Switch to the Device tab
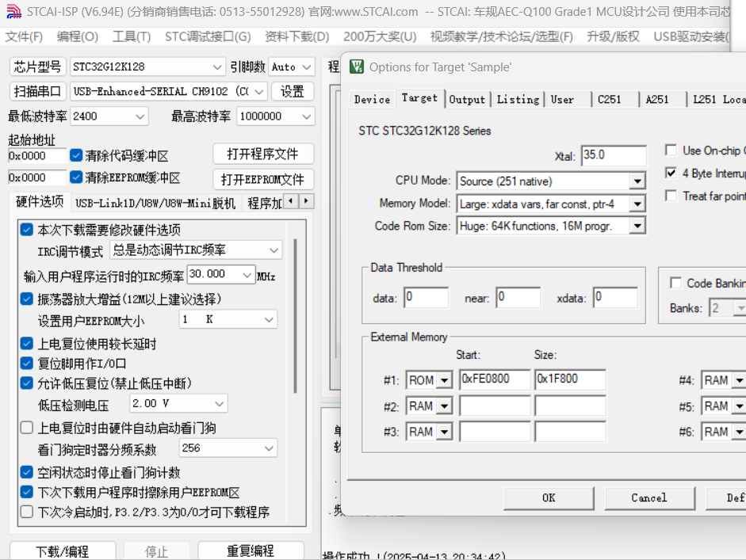Viewport: 746px width, 560px height. click(x=372, y=99)
